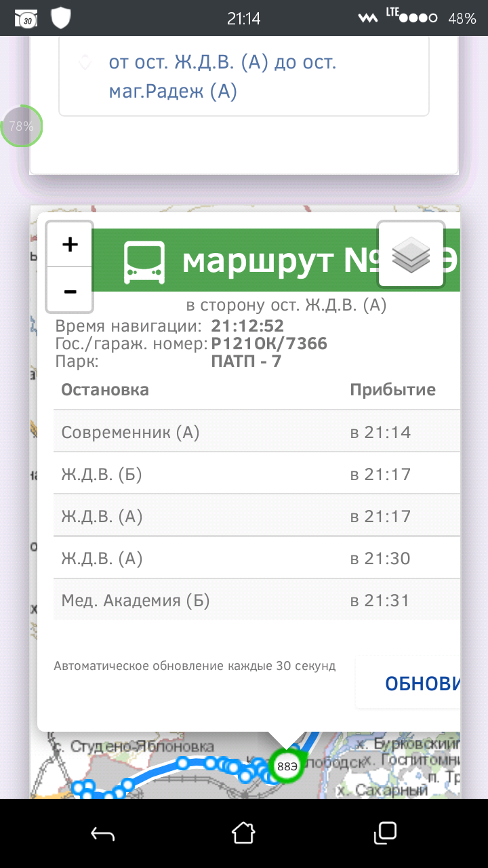Select Ж.Д.В. (А) arriving at 21:30
Viewport: 488px width, 868px height.
pyautogui.click(x=257, y=558)
